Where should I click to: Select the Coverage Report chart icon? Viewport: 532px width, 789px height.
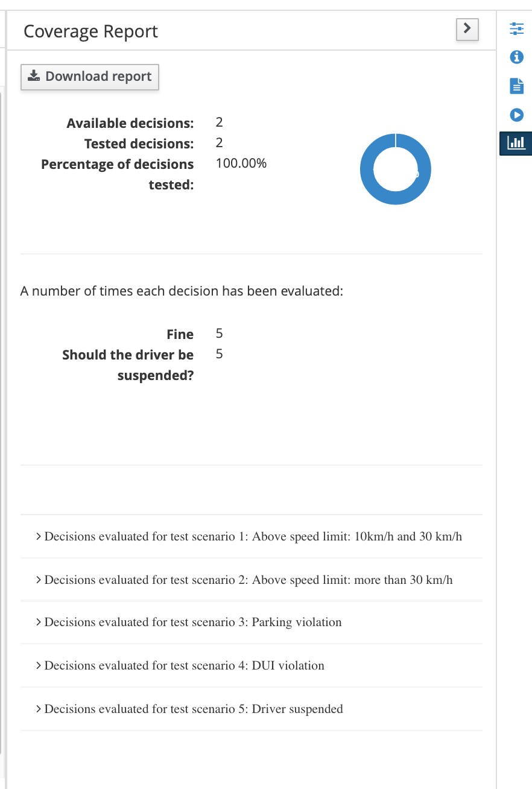pyautogui.click(x=516, y=143)
